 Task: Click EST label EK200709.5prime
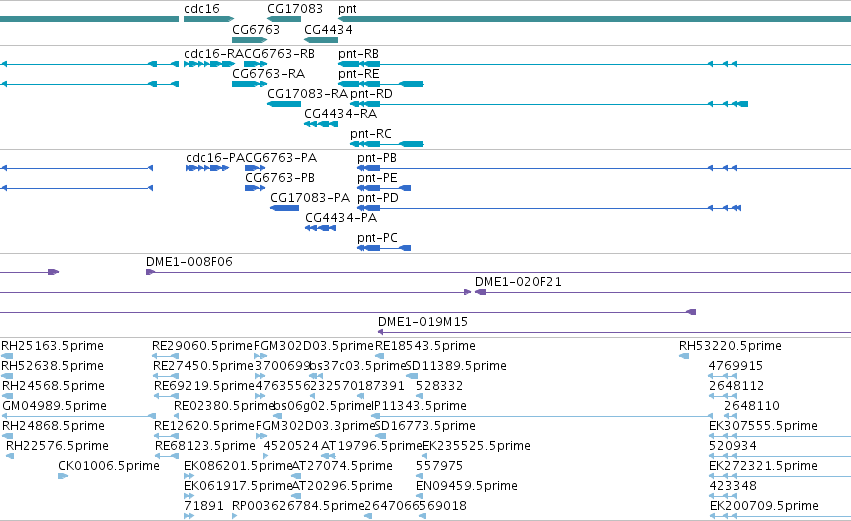click(764, 506)
